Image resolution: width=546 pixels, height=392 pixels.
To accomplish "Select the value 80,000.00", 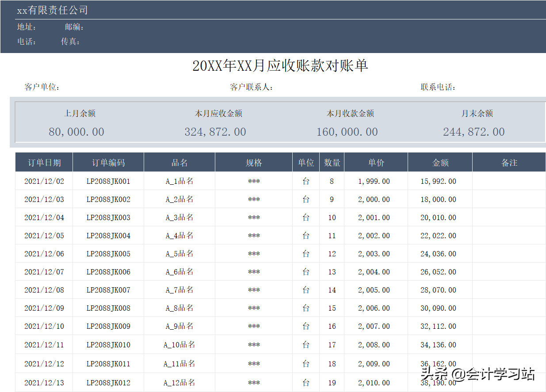I will click(x=76, y=132).
